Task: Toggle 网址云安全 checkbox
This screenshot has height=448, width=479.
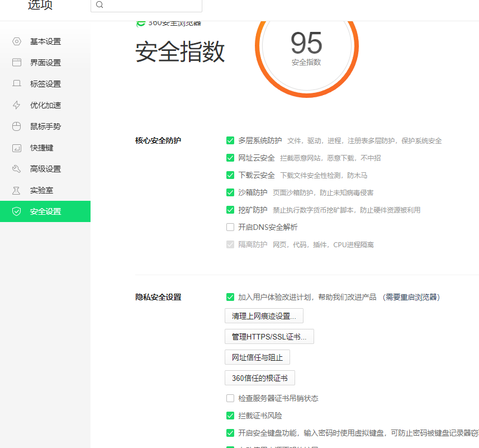Action: point(230,158)
